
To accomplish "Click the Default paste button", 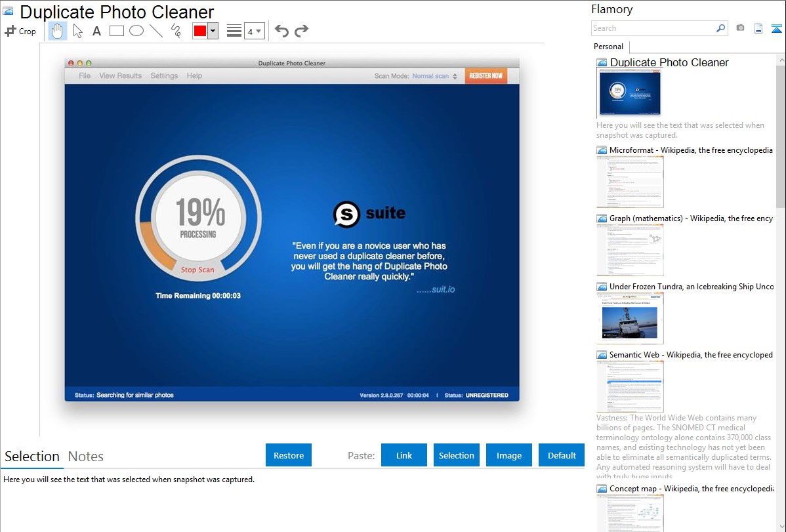I will point(562,455).
